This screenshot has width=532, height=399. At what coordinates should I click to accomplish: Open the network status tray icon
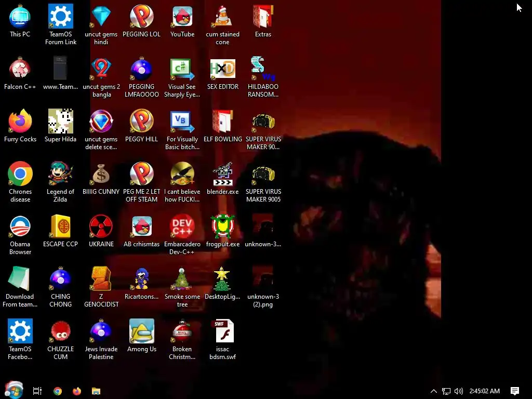point(446,391)
